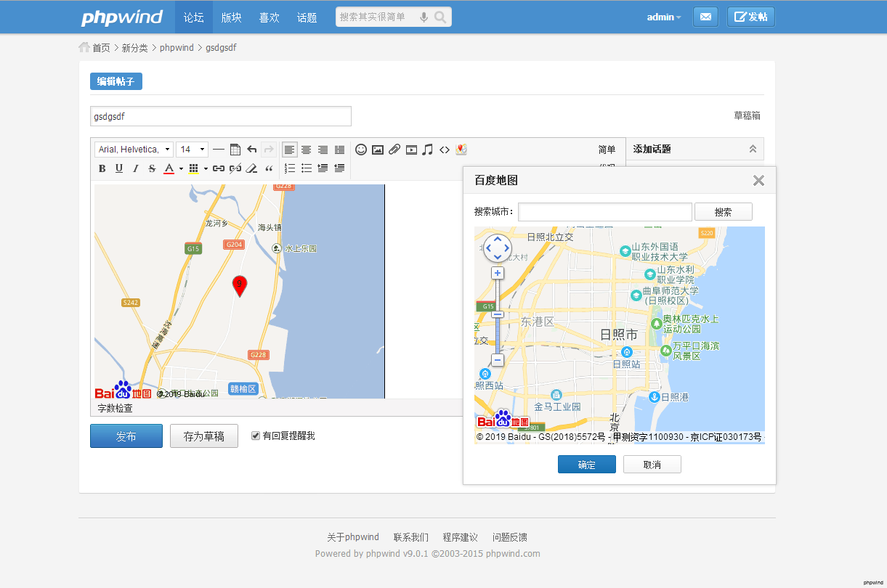Expand the admin user menu
This screenshot has width=887, height=588.
coord(664,17)
